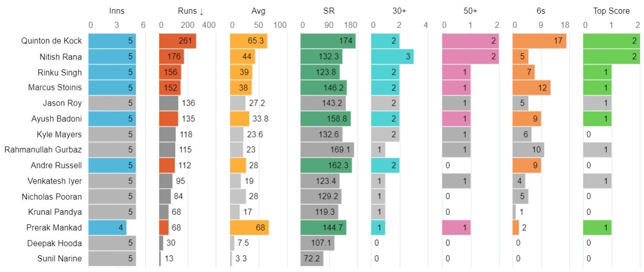Sort by the 6s column header
This screenshot has width=644, height=272.
(541, 11)
